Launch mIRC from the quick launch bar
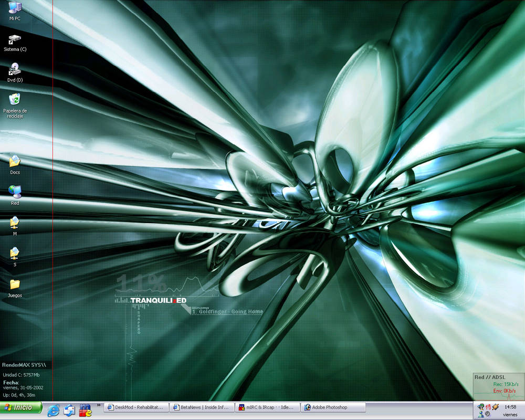 point(85,410)
